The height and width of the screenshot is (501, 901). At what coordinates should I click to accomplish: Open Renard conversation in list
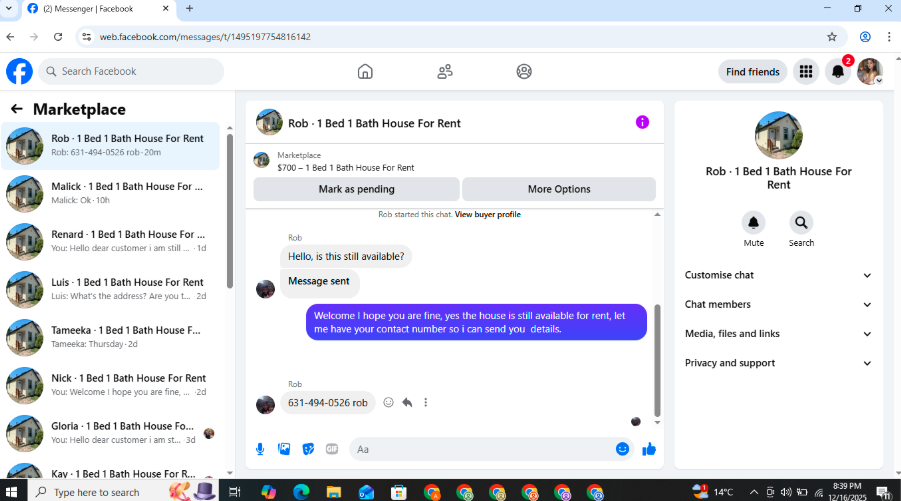(x=110, y=241)
